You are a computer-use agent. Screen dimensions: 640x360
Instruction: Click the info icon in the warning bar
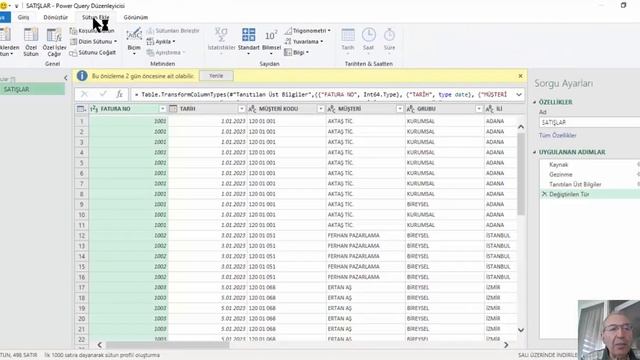tap(82, 76)
